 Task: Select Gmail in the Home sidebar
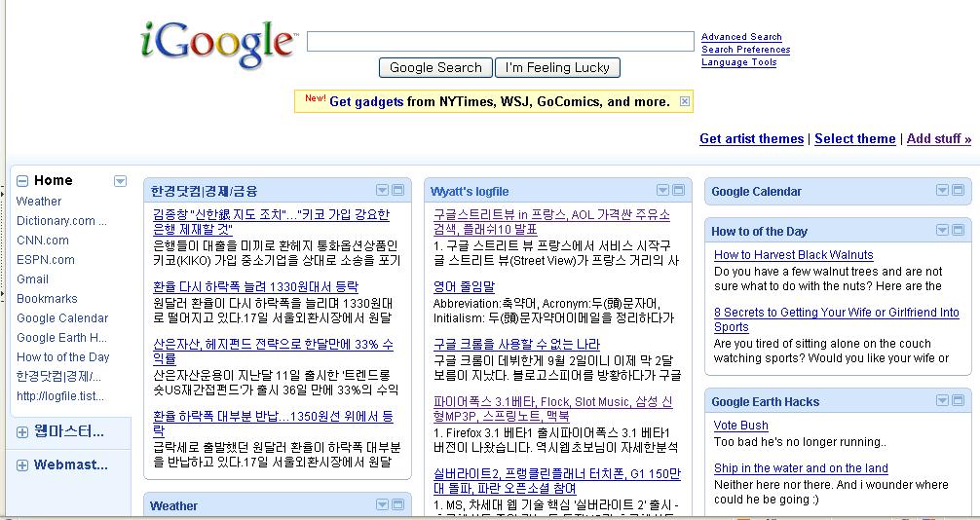(32, 279)
